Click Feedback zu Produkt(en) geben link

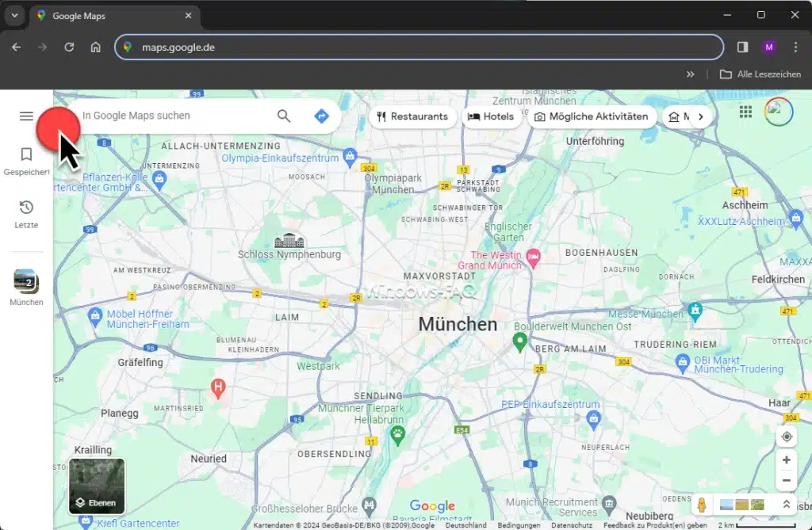click(654, 524)
